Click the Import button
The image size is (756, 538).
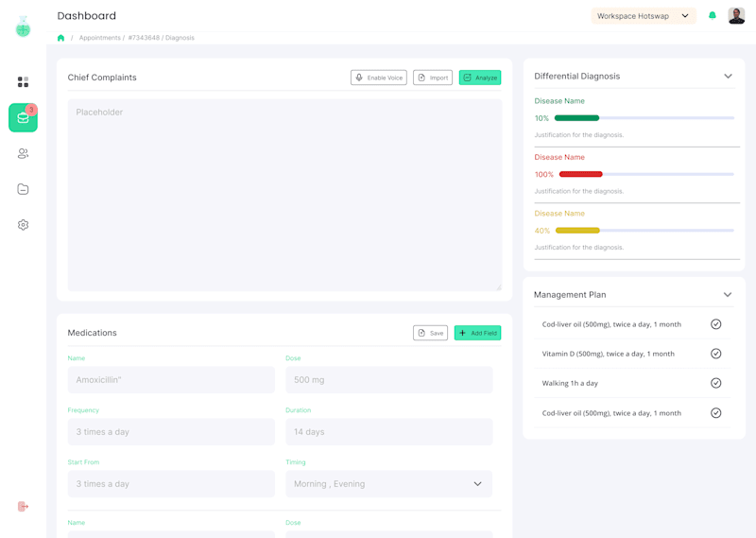433,78
